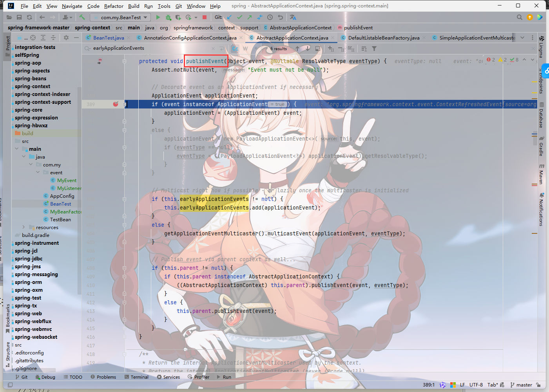Toggle Open results in window button

[x=318, y=49]
